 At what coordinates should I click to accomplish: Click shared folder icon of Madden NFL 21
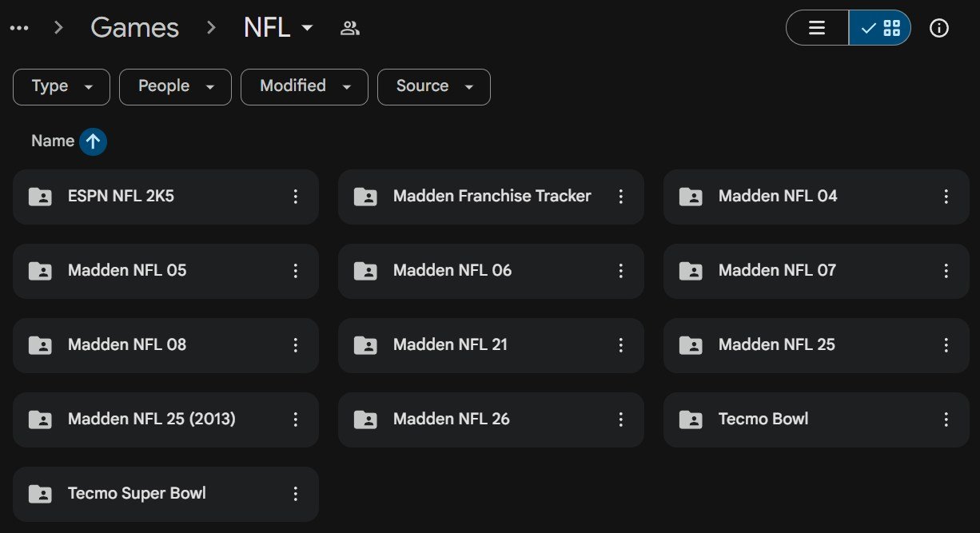[365, 345]
